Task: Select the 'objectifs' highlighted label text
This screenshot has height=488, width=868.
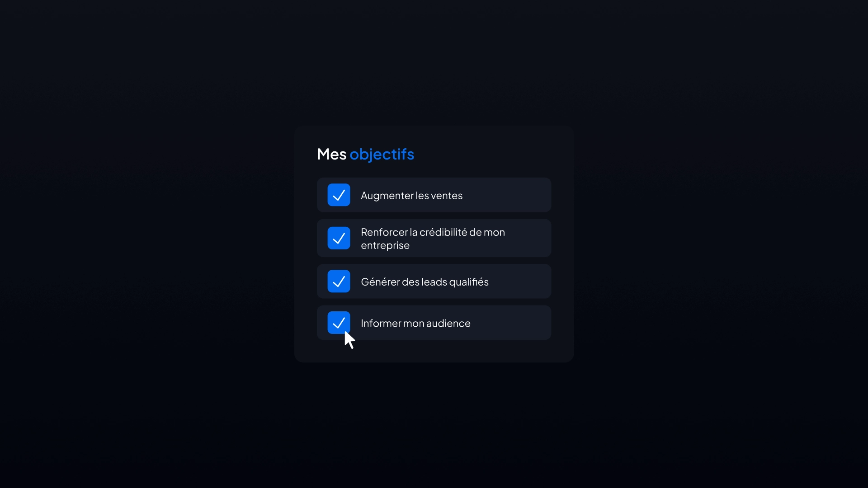Action: (x=382, y=154)
